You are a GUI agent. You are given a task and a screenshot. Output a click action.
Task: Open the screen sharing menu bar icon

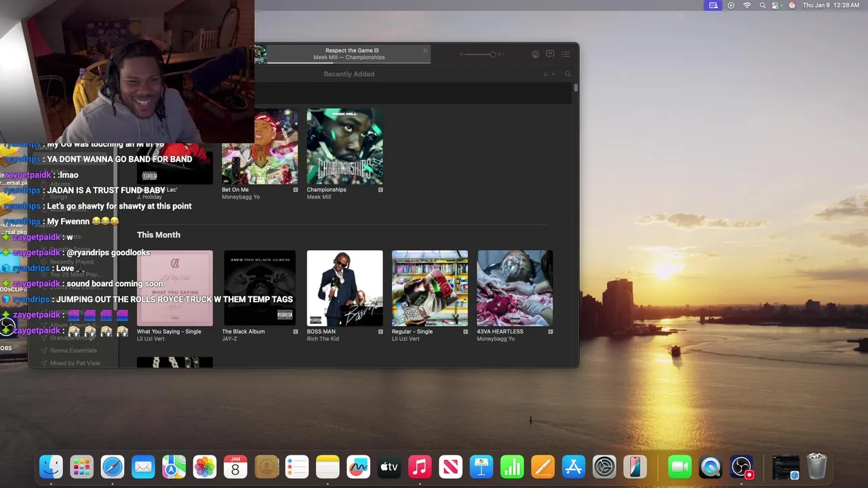click(x=713, y=5)
